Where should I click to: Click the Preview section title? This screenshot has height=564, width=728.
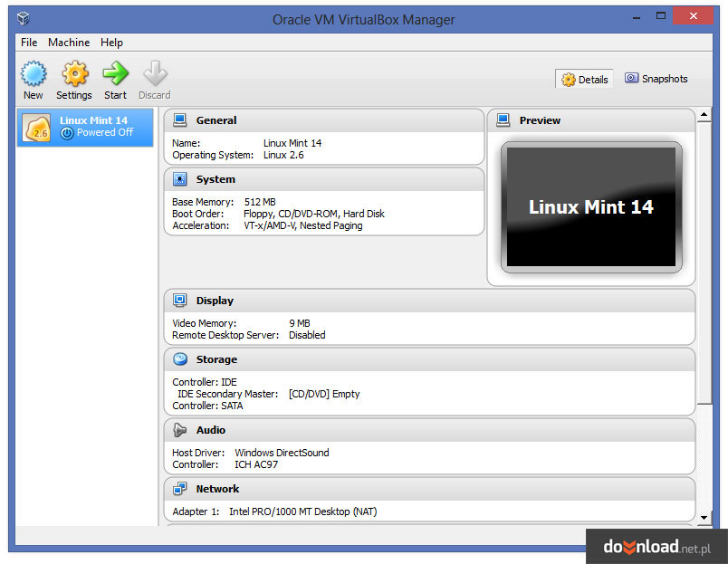coord(540,120)
